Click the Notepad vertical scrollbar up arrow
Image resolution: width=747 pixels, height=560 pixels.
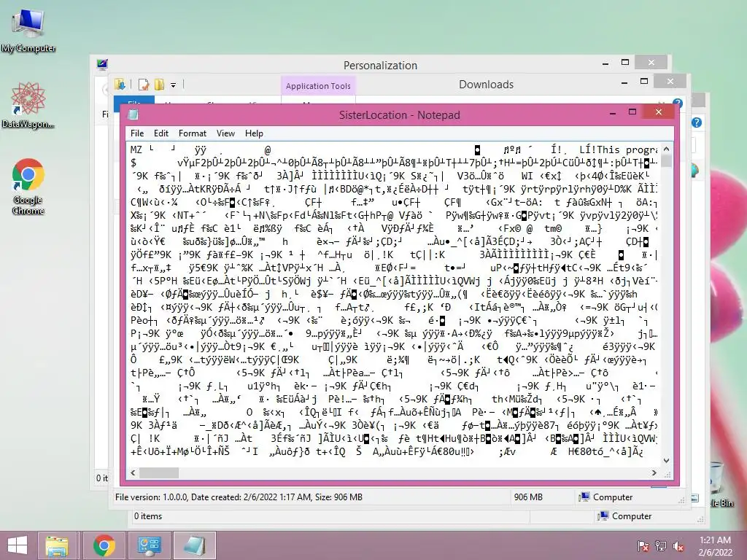[667, 149]
